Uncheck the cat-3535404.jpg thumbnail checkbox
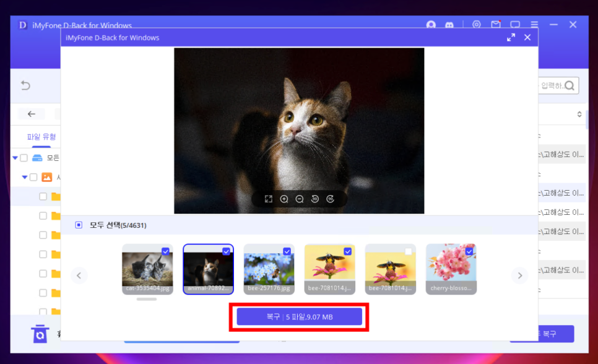Image resolution: width=598 pixels, height=364 pixels. (165, 251)
